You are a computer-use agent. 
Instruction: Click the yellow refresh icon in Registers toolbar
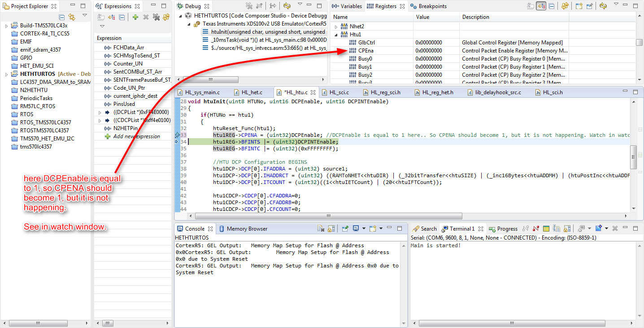565,6
